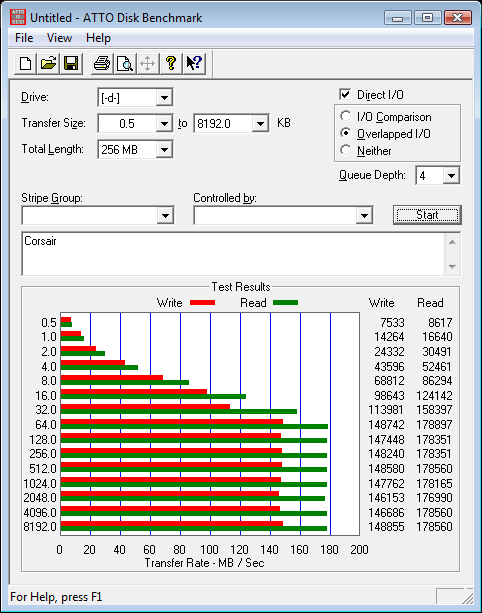Image resolution: width=482 pixels, height=613 pixels.
Task: Click the yellow question mark About icon
Action: tap(171, 63)
